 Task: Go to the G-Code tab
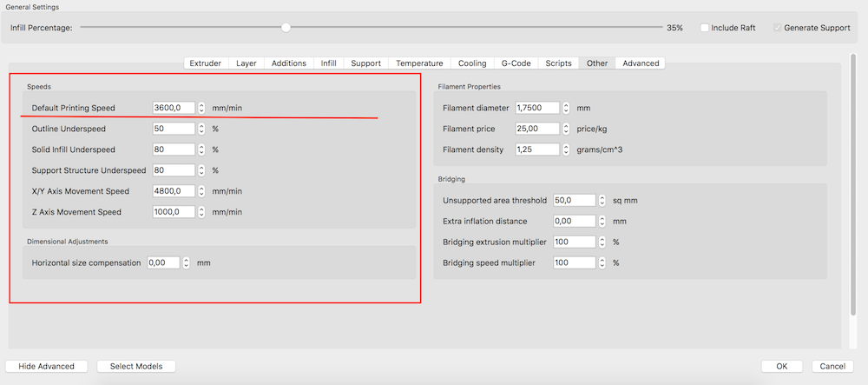pos(516,63)
